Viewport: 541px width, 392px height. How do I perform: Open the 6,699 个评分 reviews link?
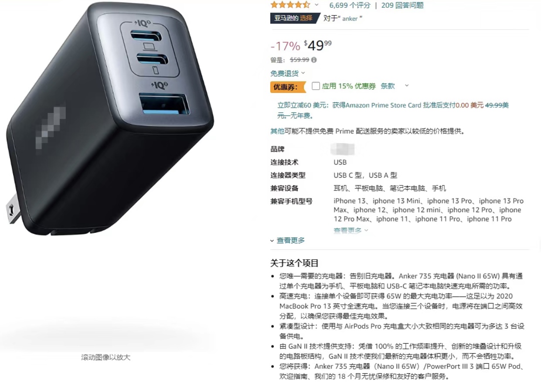(350, 5)
